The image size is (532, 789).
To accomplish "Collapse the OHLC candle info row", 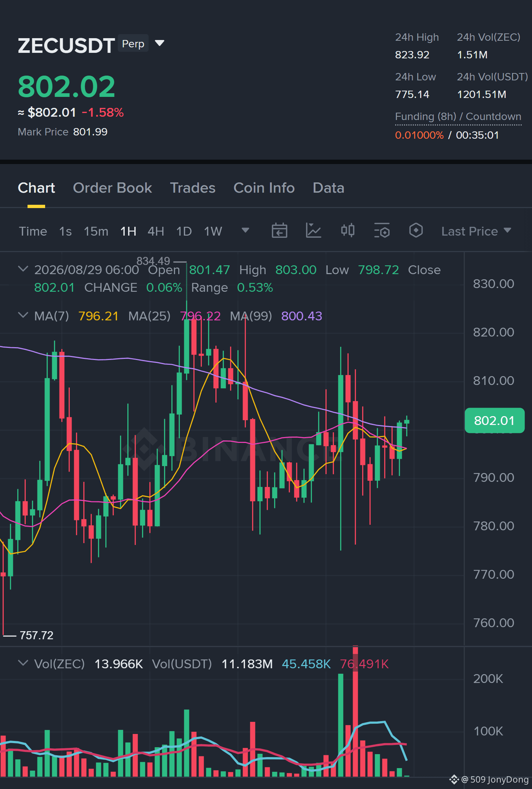I will (x=23, y=269).
